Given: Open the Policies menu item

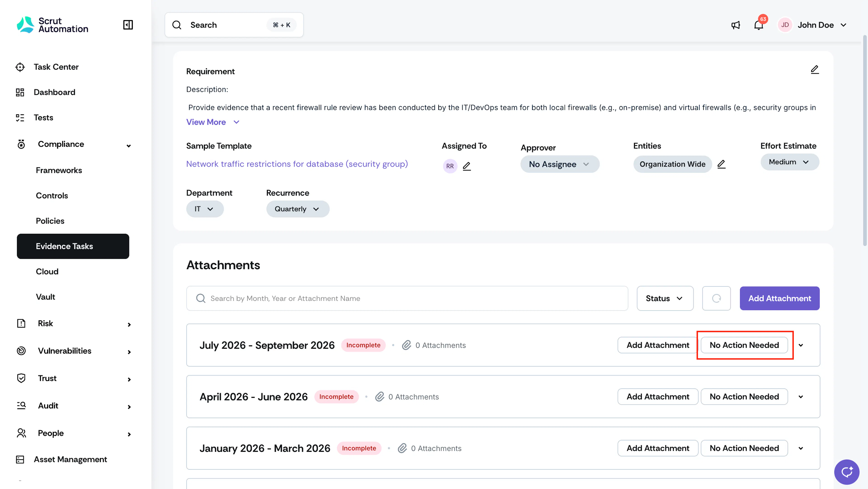Looking at the screenshot, I should tap(50, 221).
